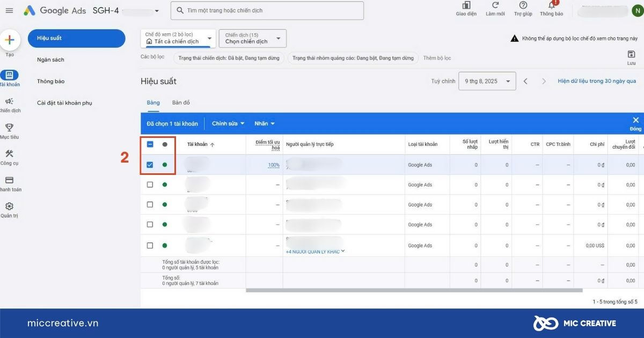644x338 pixels.
Task: Expand the Chỉnh sửa dropdown
Action: [228, 123]
